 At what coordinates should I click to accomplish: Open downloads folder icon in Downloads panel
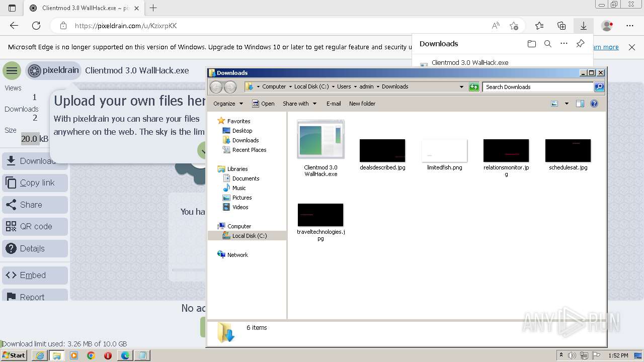[x=532, y=44]
